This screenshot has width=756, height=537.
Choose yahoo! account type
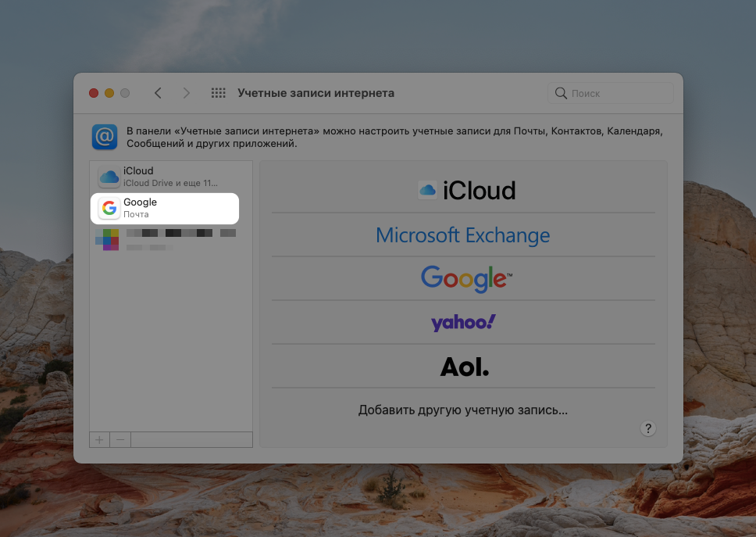pos(463,322)
